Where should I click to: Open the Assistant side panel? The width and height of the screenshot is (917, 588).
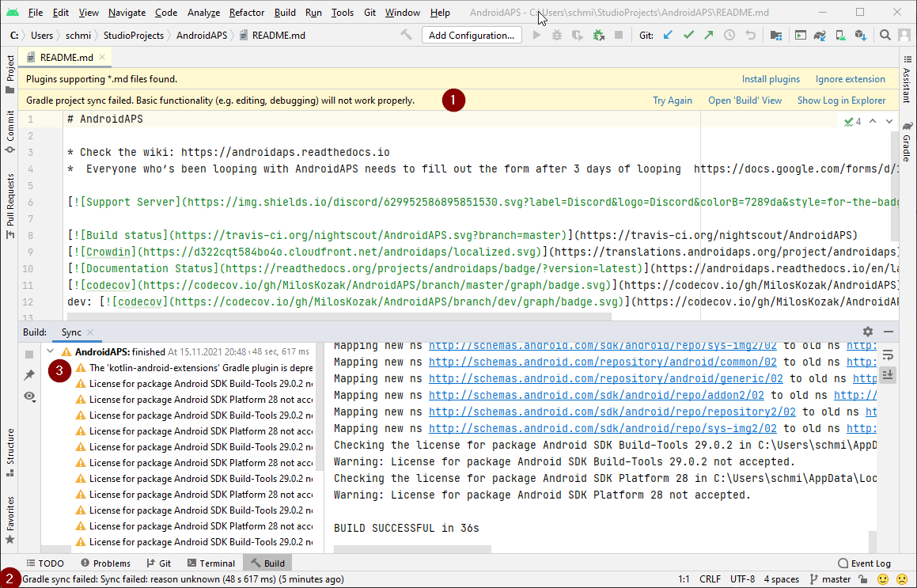tap(907, 78)
